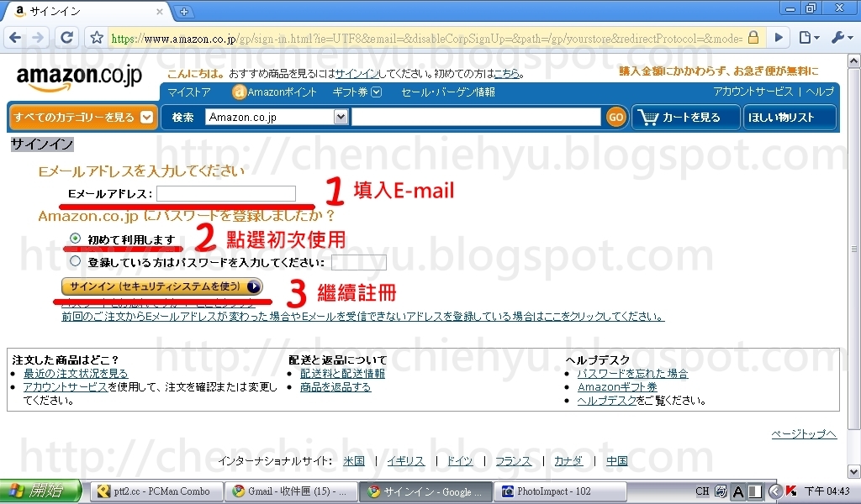This screenshot has height=504, width=861.
Task: Open the wrench settings menu
Action: [x=841, y=38]
